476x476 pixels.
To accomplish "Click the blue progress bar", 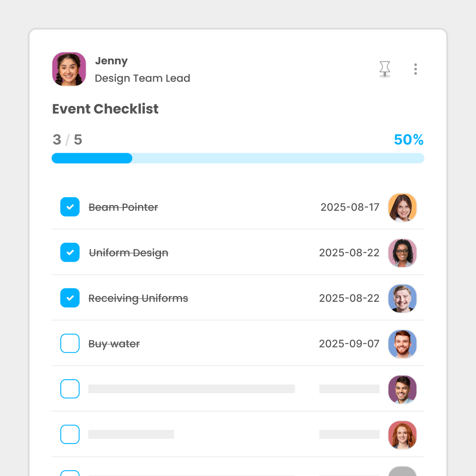I will click(x=91, y=158).
